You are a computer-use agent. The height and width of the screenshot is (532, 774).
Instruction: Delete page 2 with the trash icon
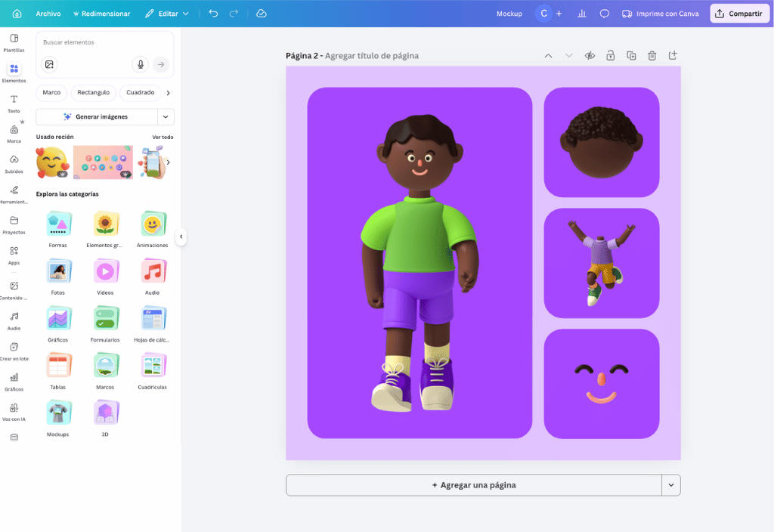tap(652, 55)
